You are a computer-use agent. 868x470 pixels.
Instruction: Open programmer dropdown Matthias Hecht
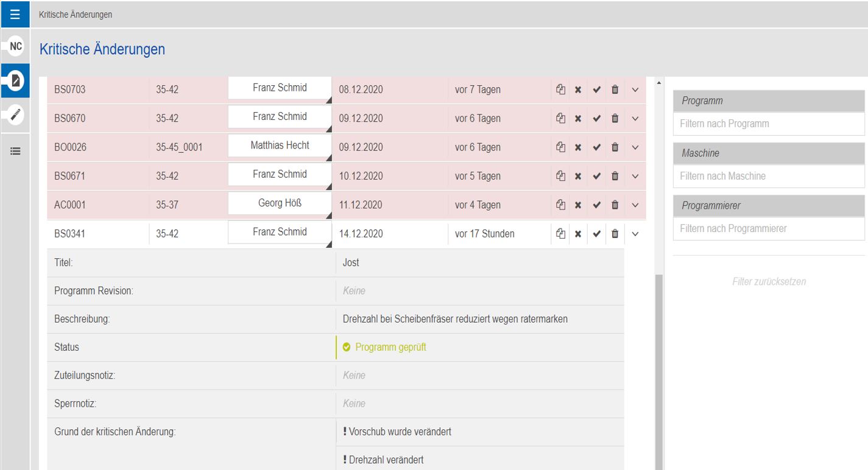point(280,146)
